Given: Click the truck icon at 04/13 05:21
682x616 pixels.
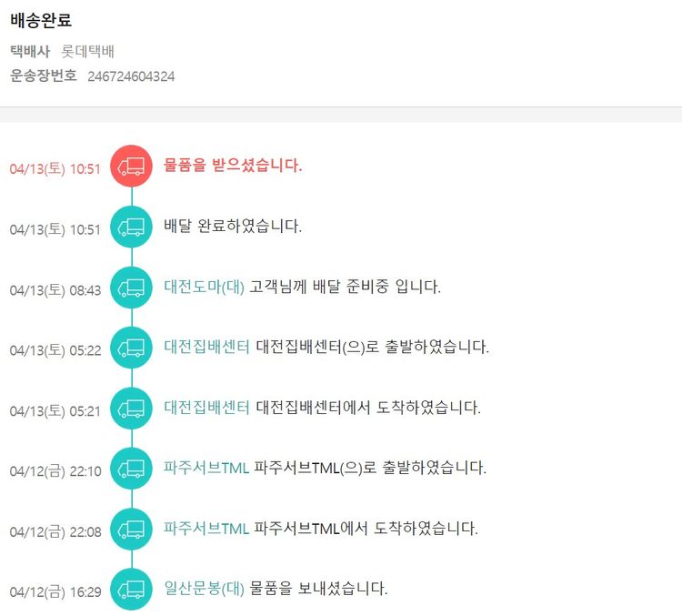Looking at the screenshot, I should 132,408.
